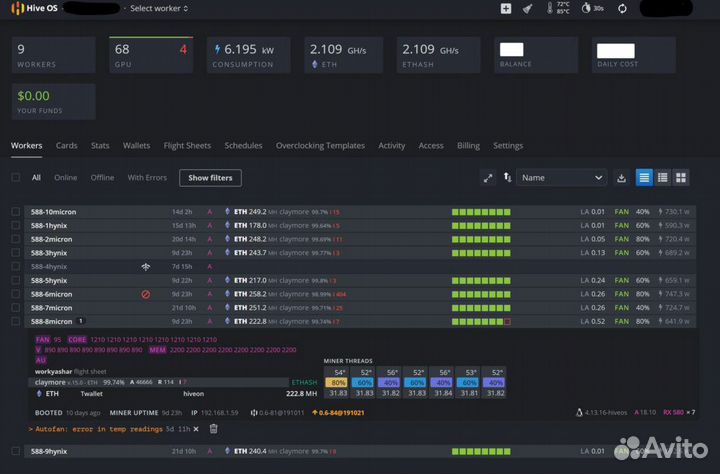The width and height of the screenshot is (720, 474).
Task: Switch to compact list view icon
Action: 663,178
